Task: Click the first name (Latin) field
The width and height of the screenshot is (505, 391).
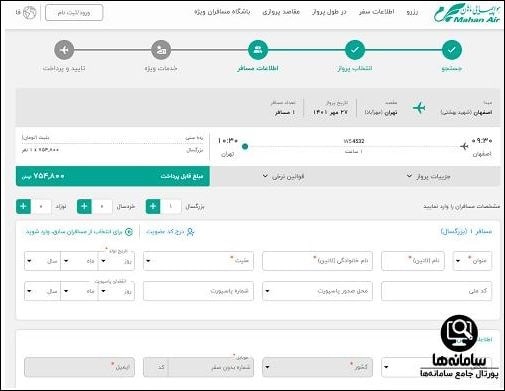Action: click(x=413, y=261)
